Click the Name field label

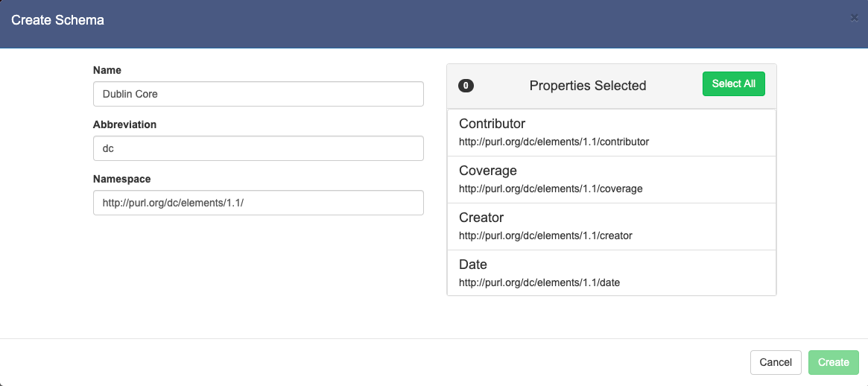click(x=107, y=70)
